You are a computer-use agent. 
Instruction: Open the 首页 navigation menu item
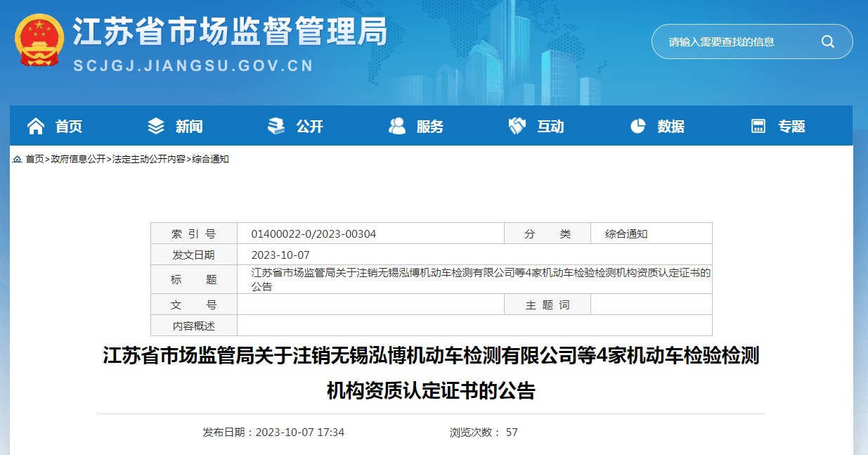(69, 127)
